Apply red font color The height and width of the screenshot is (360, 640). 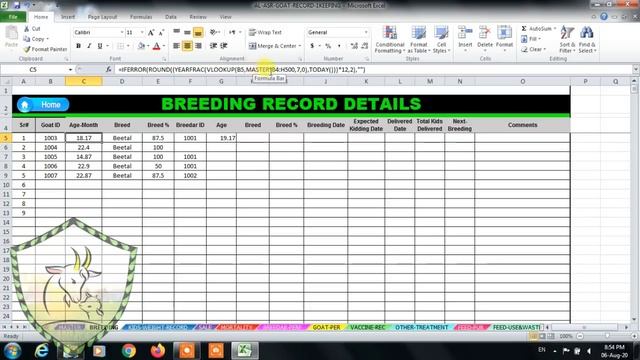click(156, 46)
